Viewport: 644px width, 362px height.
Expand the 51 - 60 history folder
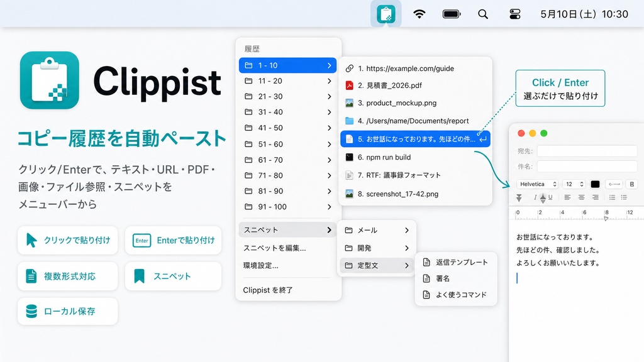pyautogui.click(x=287, y=144)
